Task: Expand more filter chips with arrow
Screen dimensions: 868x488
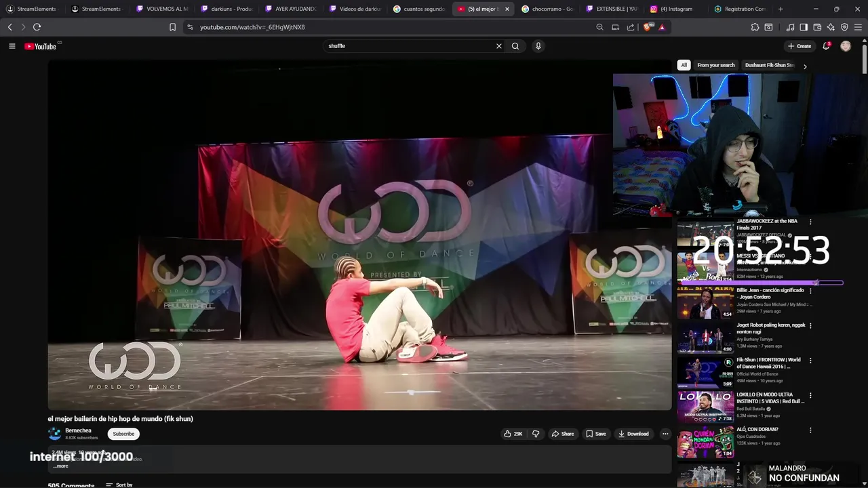Action: [x=805, y=66]
